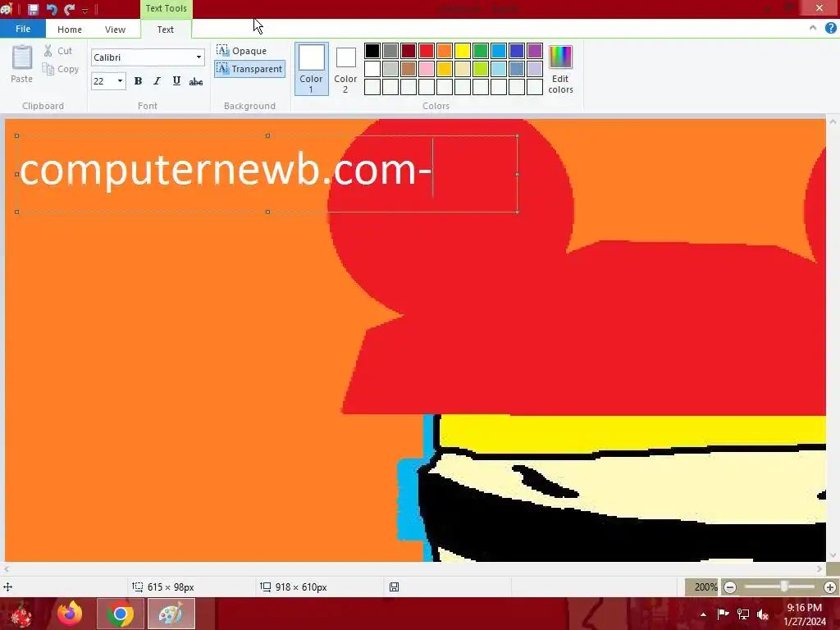Pick the yellow color swatch
Viewport: 840px width, 630px height.
point(463,51)
